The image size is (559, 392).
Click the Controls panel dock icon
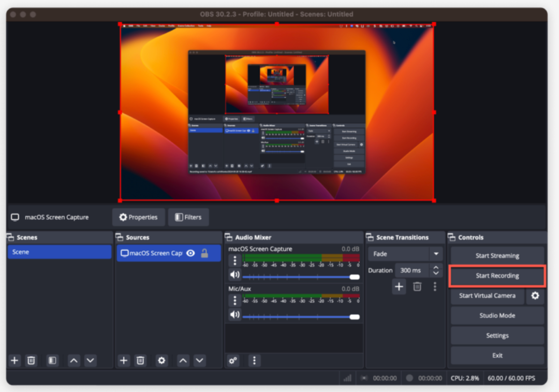(x=452, y=237)
